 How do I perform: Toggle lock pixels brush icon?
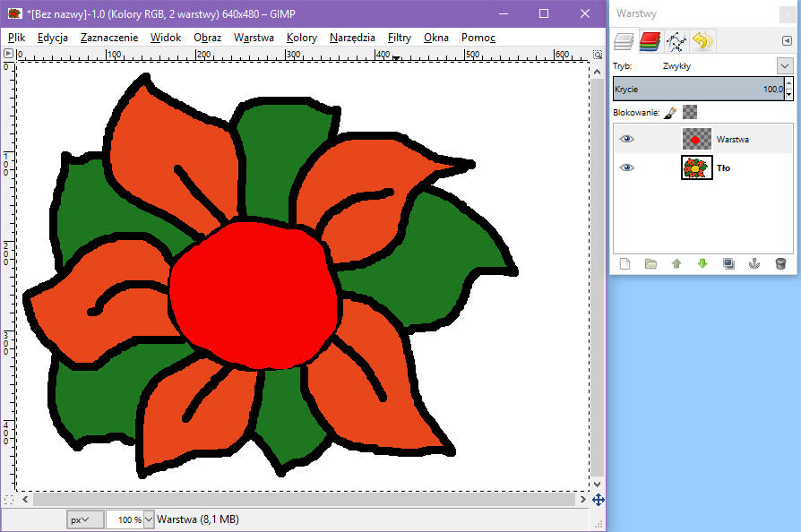coord(670,112)
